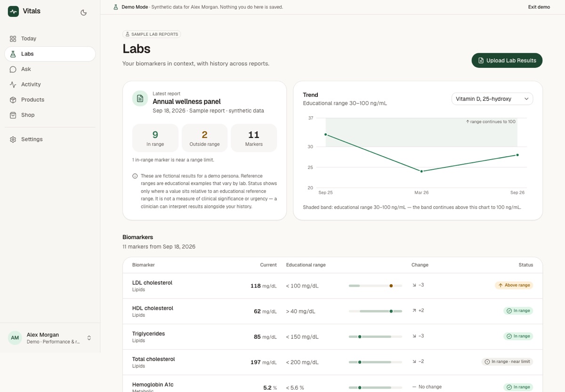Screen dimensions: 565x392
Task: Click the Sample Lab Reports badge
Action: coord(152,34)
